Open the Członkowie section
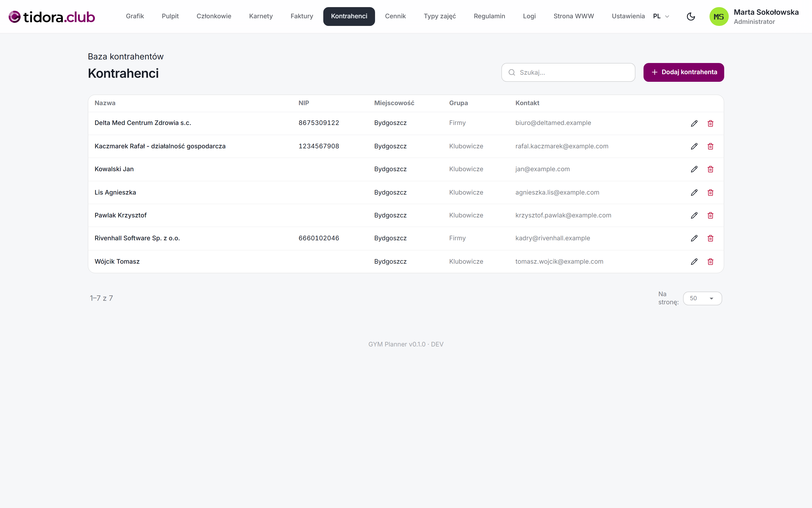The width and height of the screenshot is (812, 508). pyautogui.click(x=214, y=16)
